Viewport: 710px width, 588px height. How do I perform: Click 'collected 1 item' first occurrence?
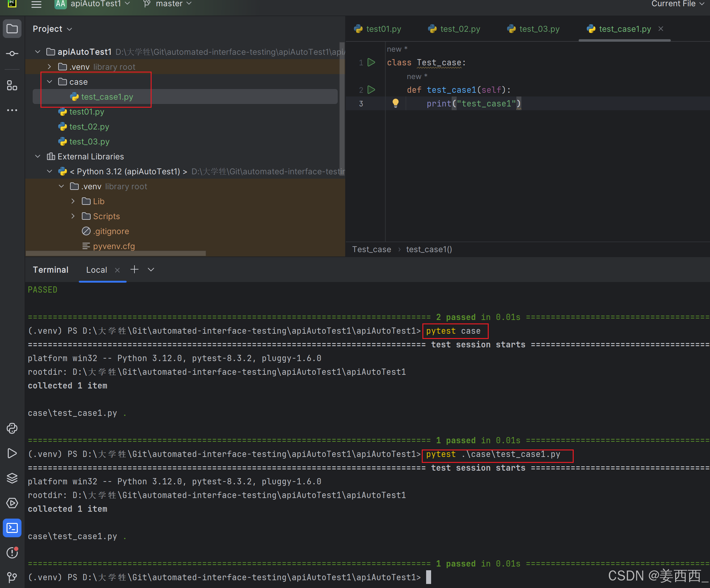tap(67, 385)
